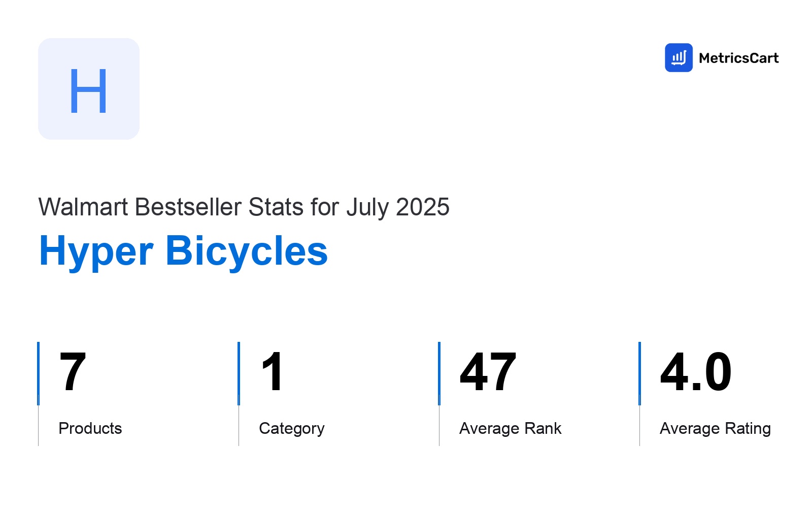Image resolution: width=812 pixels, height=508 pixels.
Task: Click the blue divider beside Average Rating
Action: (x=639, y=373)
